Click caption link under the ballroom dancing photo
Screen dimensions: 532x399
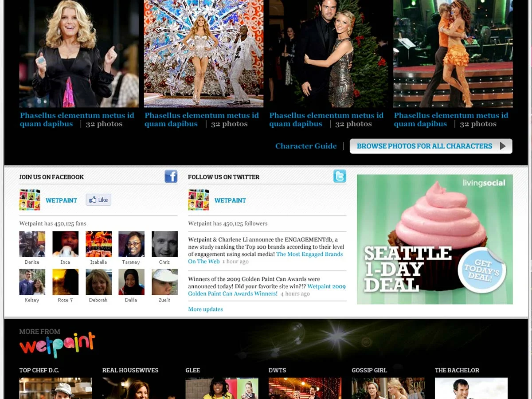tap(451, 120)
